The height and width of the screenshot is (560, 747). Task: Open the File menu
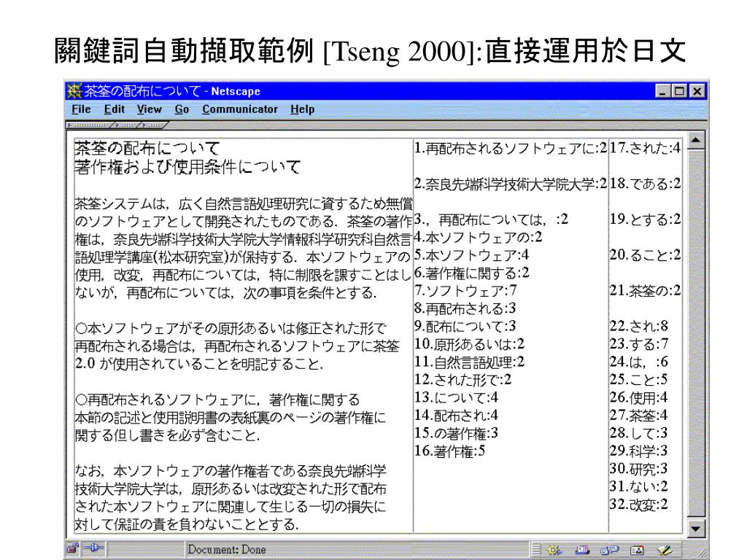81,109
